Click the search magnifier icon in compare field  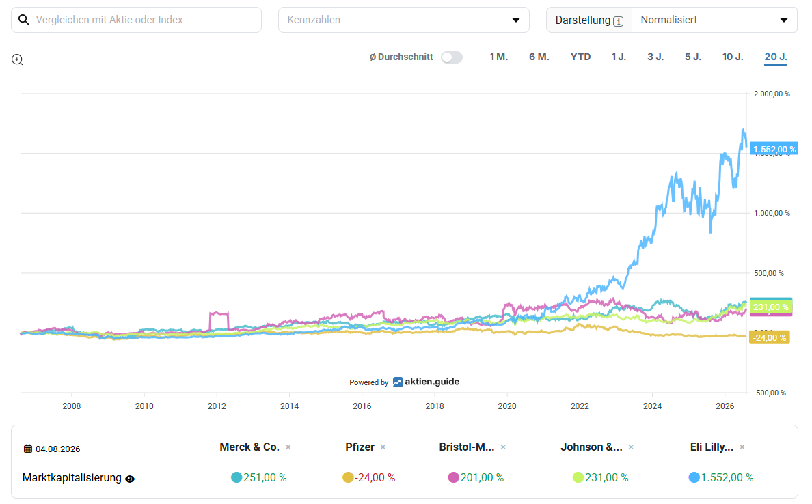pyautogui.click(x=24, y=20)
